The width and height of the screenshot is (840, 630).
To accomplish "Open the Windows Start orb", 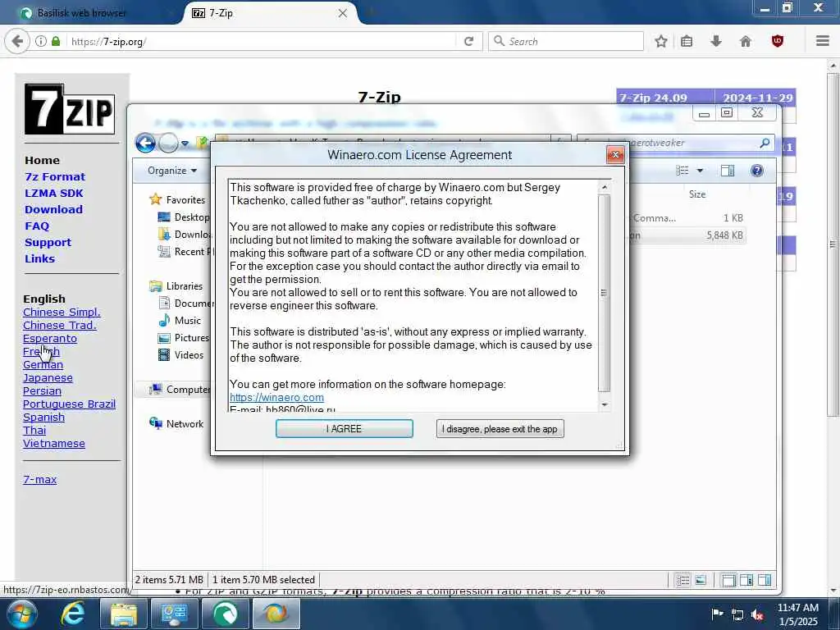I will coord(22,614).
